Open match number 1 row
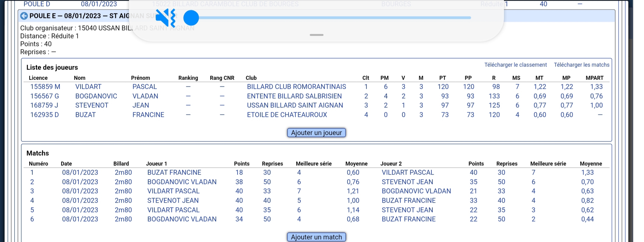The image size is (644, 242). [317, 172]
